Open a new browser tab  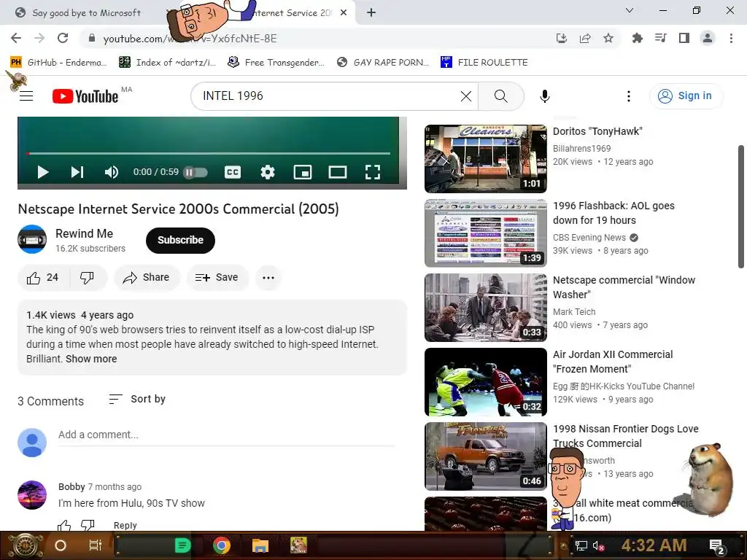371,13
